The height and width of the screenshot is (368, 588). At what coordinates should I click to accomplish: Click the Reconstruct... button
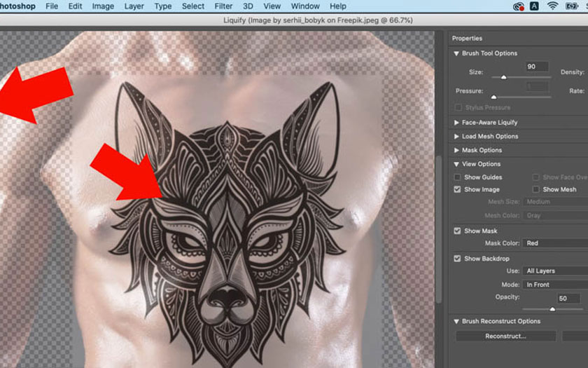pos(505,336)
